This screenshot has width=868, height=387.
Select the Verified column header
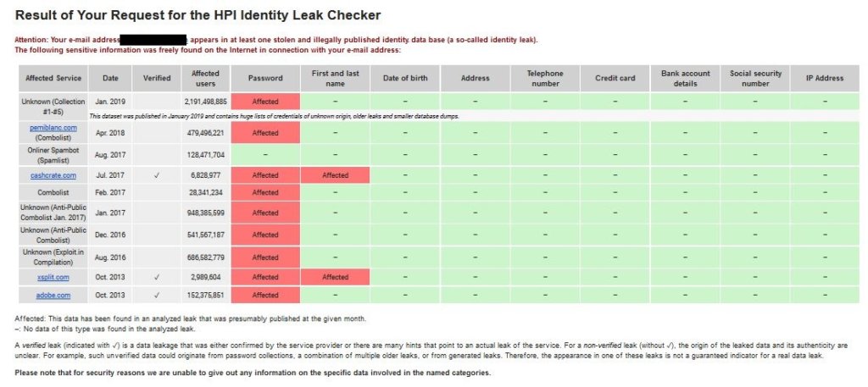pyautogui.click(x=157, y=78)
